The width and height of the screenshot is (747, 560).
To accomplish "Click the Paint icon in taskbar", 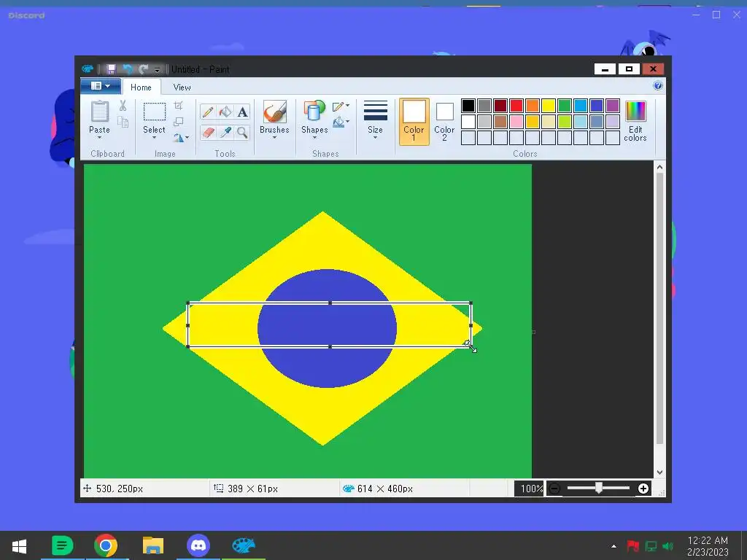I will tap(244, 545).
